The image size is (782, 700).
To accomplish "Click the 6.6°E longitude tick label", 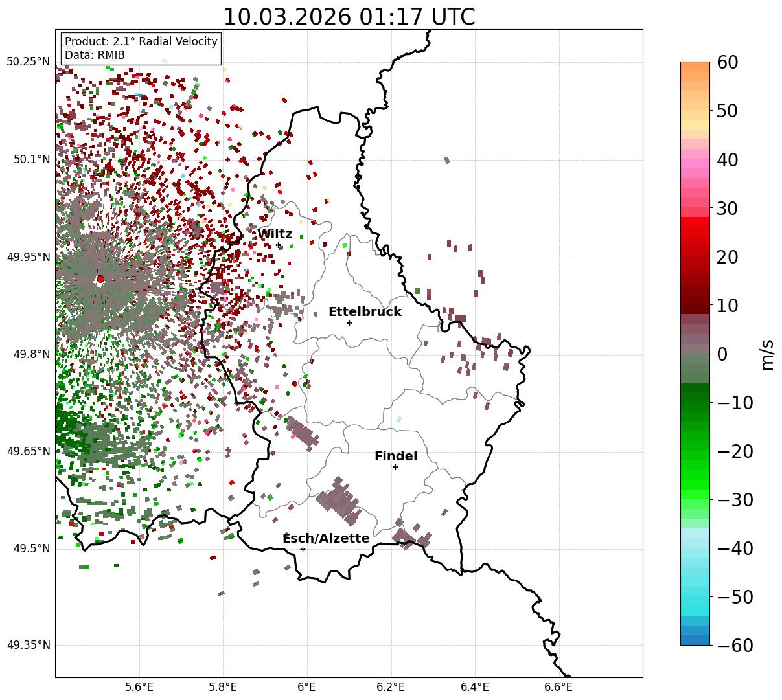I will point(558,688).
